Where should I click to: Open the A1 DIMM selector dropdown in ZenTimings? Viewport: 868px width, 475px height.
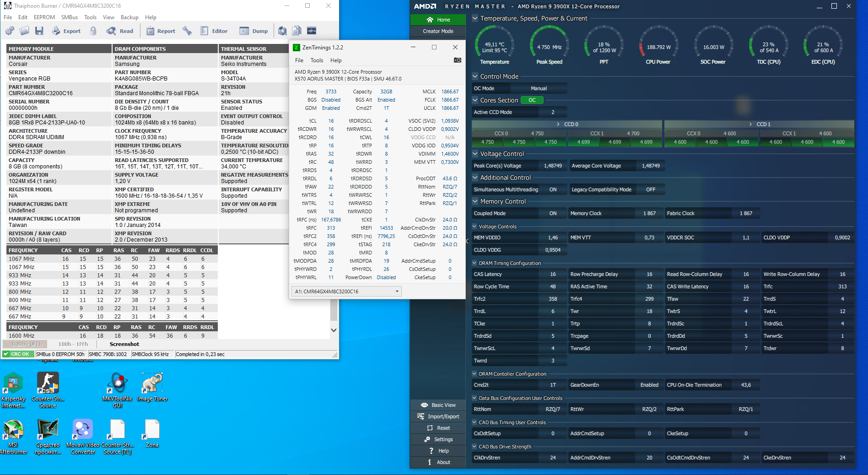coord(346,291)
